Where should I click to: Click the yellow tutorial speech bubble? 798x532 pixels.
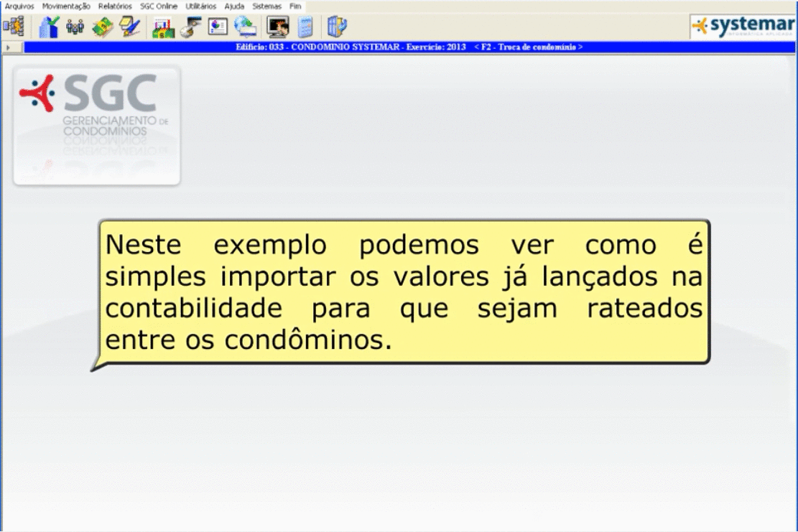coord(403,291)
